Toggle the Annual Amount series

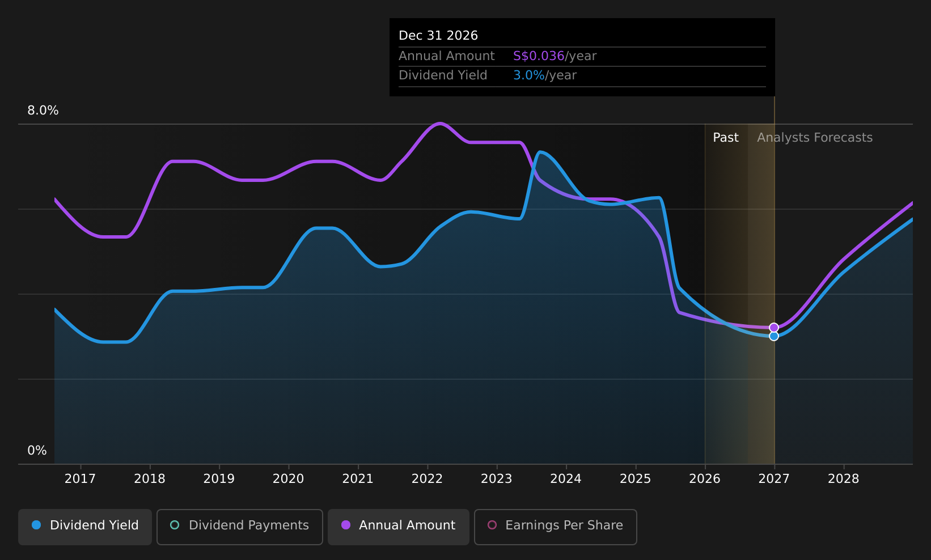[399, 527]
